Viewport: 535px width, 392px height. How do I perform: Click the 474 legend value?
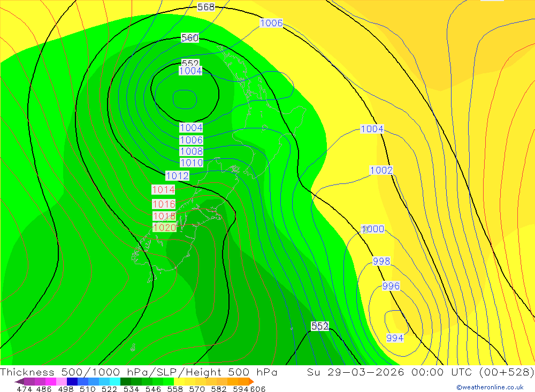point(24,389)
